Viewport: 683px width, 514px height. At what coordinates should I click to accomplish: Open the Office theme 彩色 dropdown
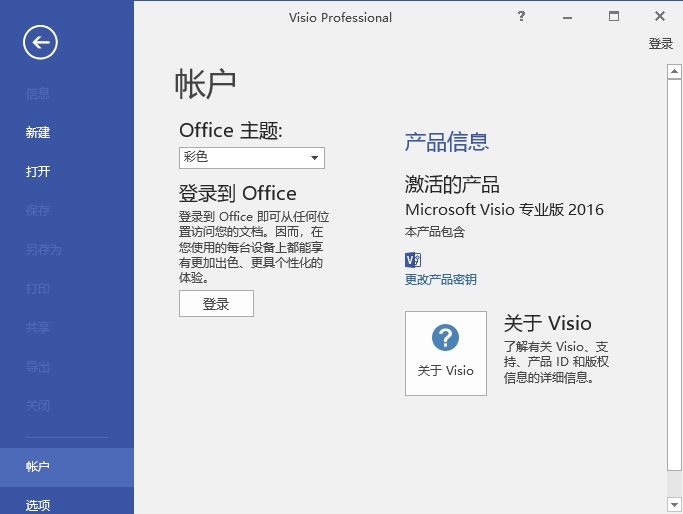pos(252,158)
